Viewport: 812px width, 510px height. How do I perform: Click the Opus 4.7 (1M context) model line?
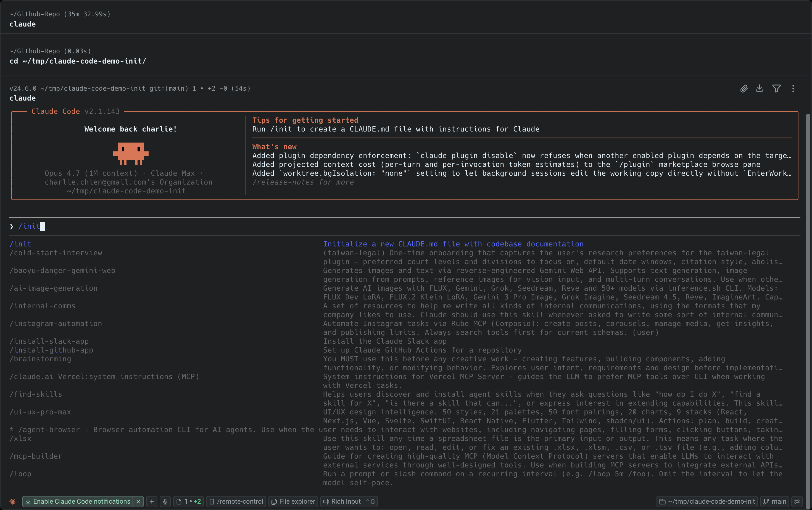click(124, 173)
